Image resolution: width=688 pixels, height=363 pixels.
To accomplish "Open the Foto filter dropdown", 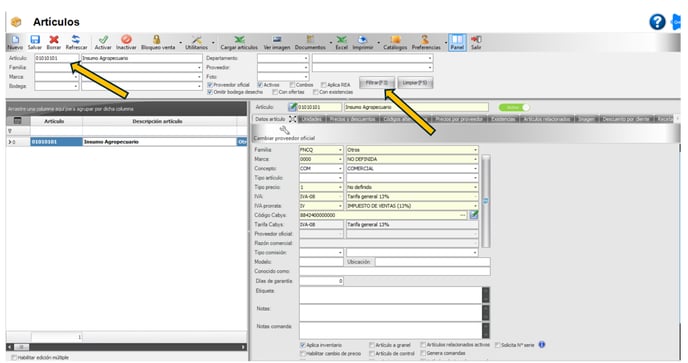I will (306, 77).
